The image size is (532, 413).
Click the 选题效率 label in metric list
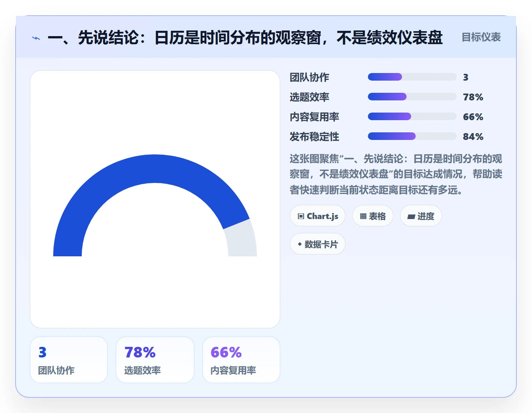point(309,97)
